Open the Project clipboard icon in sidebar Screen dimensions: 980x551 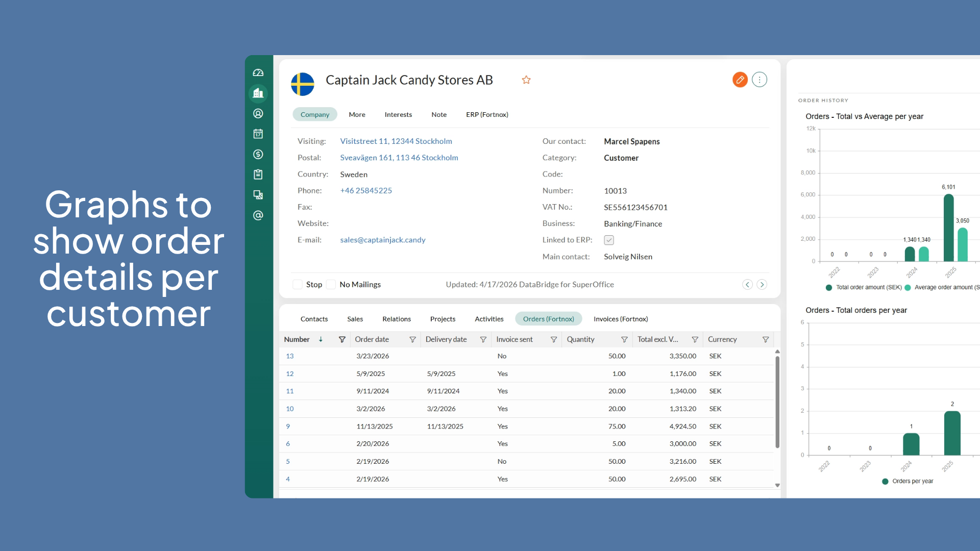(x=258, y=174)
